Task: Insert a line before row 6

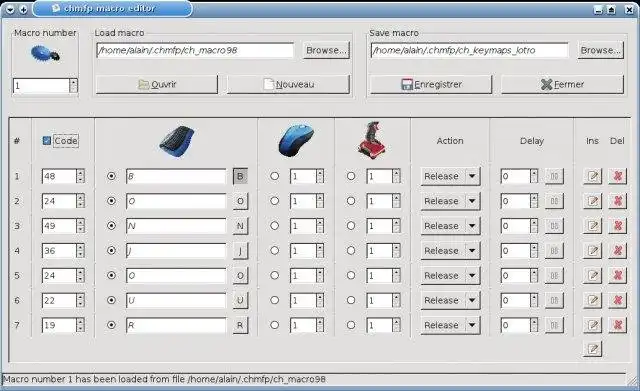Action: pyautogui.click(x=593, y=300)
